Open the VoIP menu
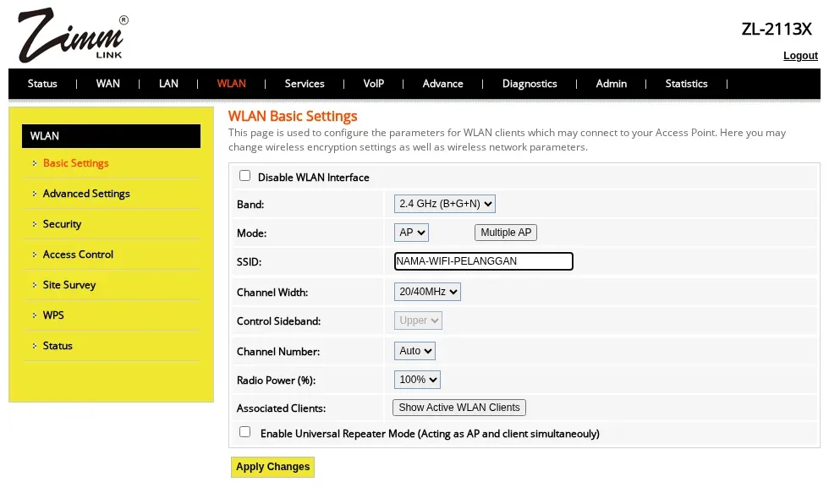 point(373,84)
